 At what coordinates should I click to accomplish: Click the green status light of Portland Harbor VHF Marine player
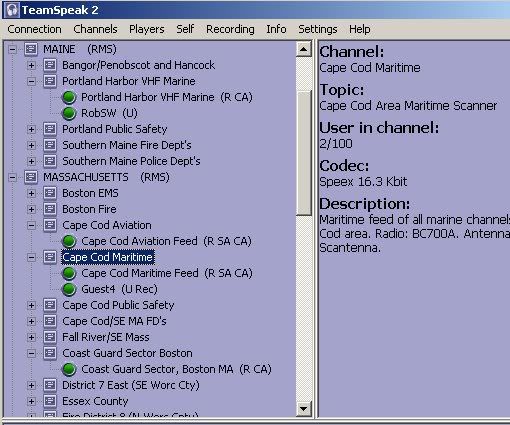click(69, 97)
